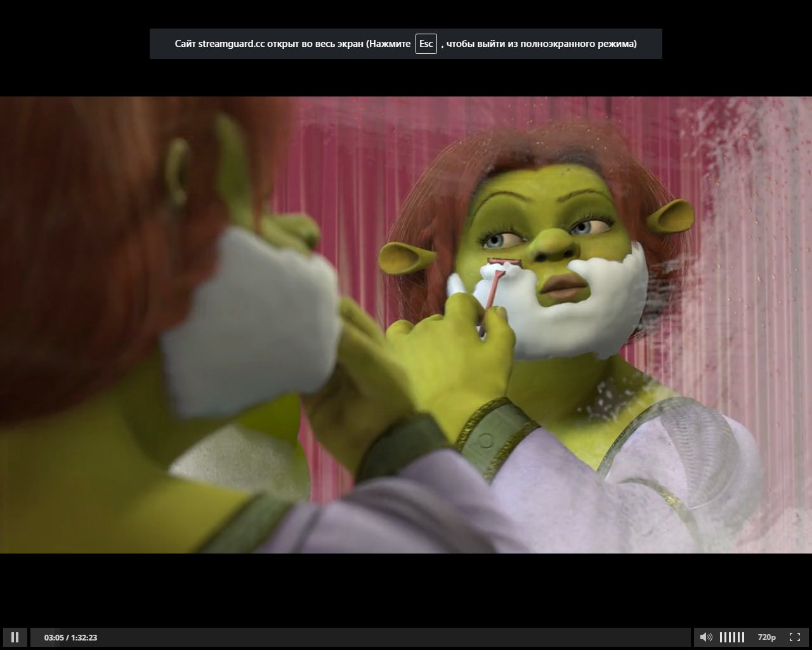Click the video frame to toggle playback
This screenshot has width=812, height=650.
[x=406, y=325]
